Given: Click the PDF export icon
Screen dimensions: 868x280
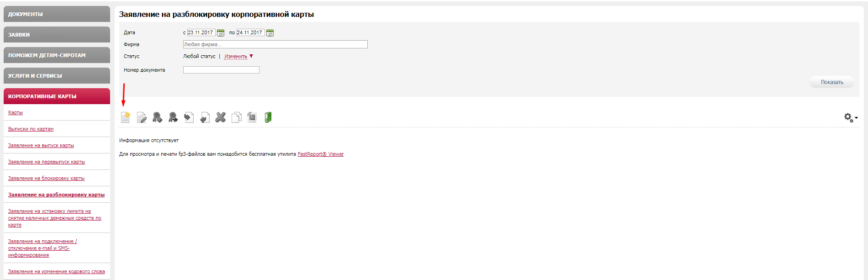Looking at the screenshot, I should tap(252, 117).
